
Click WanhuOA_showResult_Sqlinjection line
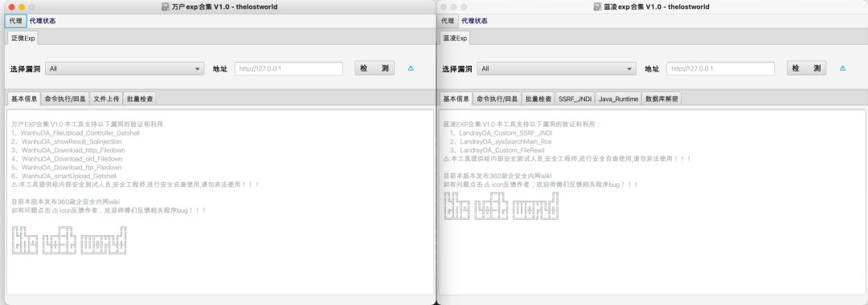coord(67,141)
